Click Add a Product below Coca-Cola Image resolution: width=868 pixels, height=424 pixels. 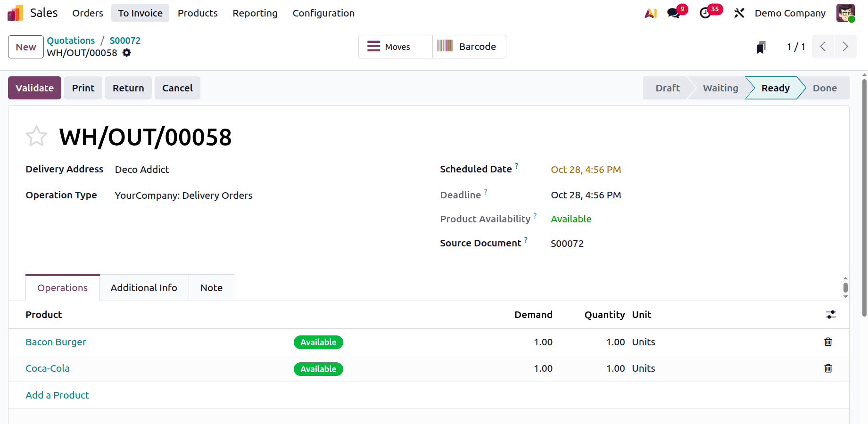(x=57, y=395)
